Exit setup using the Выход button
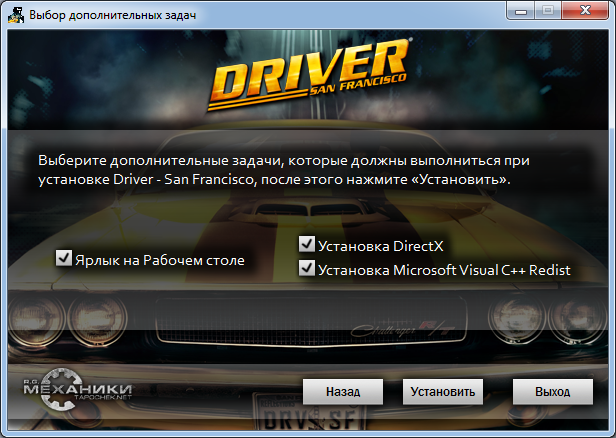616x438 pixels. click(552, 391)
